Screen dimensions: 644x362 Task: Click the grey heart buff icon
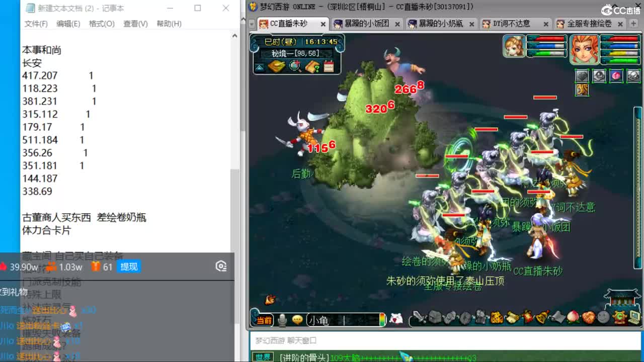coord(582,76)
